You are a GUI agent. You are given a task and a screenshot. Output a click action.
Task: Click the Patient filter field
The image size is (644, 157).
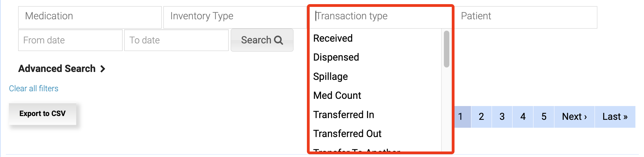point(525,16)
